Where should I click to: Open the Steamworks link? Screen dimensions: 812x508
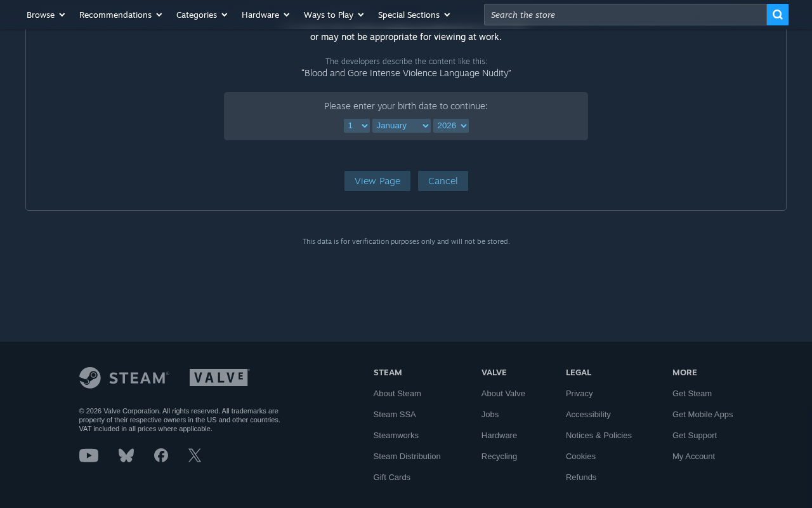pos(396,436)
